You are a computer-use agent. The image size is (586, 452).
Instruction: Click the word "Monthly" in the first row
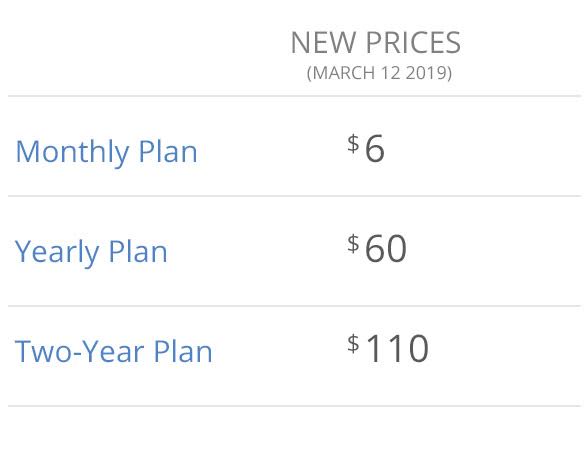click(x=73, y=153)
